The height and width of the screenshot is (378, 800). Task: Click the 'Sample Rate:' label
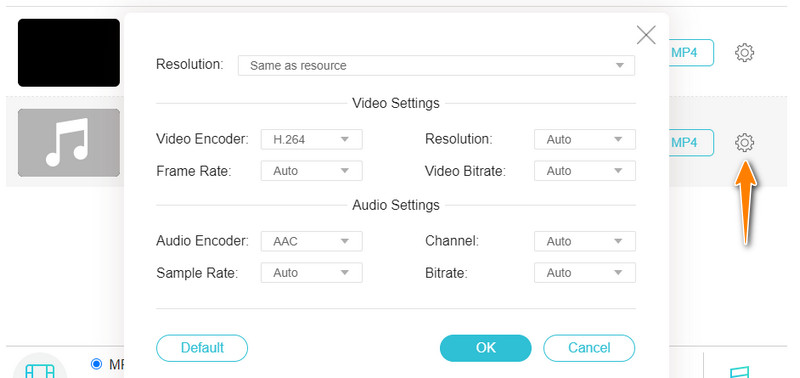197,273
